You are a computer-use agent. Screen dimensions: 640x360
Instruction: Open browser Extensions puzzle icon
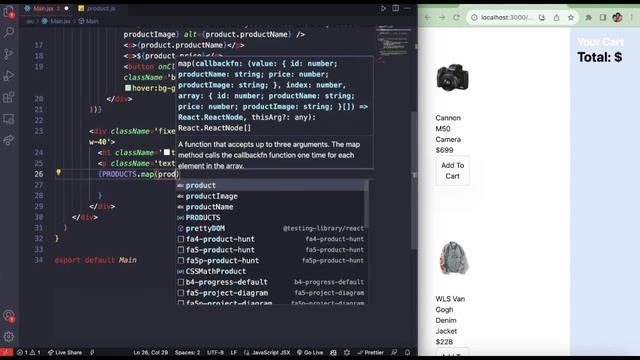[589, 18]
